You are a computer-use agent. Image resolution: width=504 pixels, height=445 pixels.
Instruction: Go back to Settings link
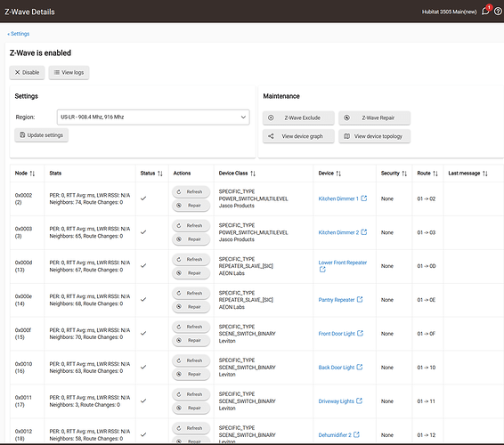pos(19,34)
